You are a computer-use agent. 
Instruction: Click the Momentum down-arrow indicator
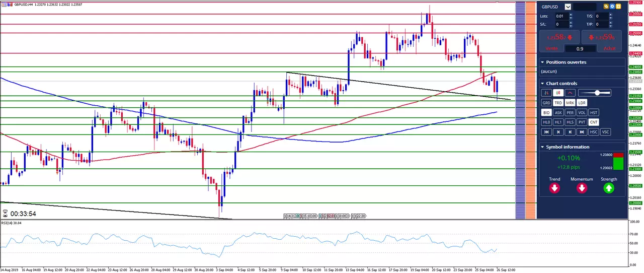point(582,188)
